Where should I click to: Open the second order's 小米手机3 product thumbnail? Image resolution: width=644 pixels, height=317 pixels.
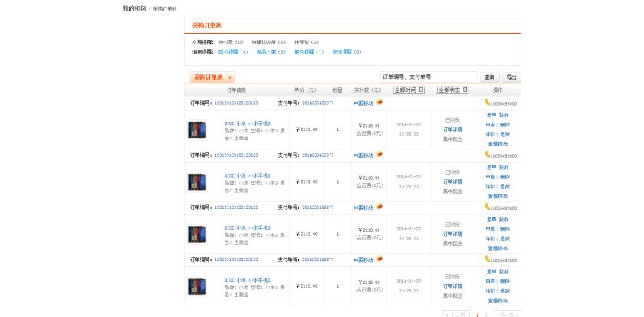coord(197,181)
